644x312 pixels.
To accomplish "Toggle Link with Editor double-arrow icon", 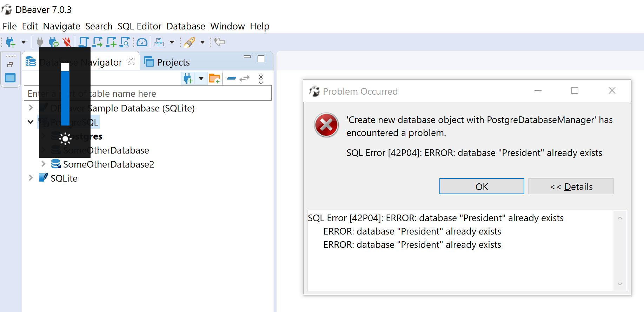I will 245,79.
